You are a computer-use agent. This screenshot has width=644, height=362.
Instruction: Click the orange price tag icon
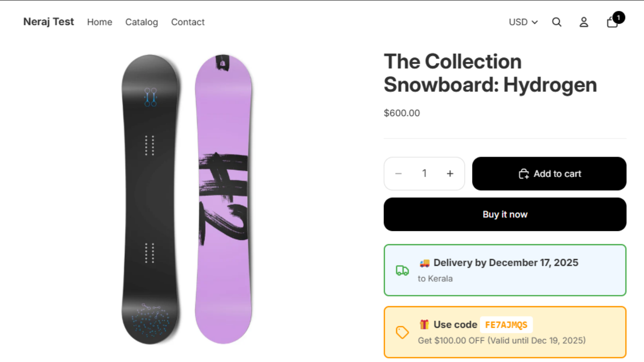401,333
